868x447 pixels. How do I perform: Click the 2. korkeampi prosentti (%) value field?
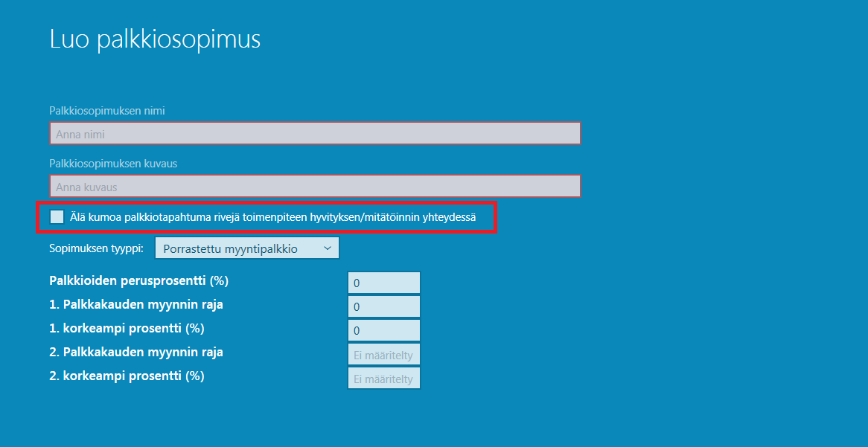(383, 379)
